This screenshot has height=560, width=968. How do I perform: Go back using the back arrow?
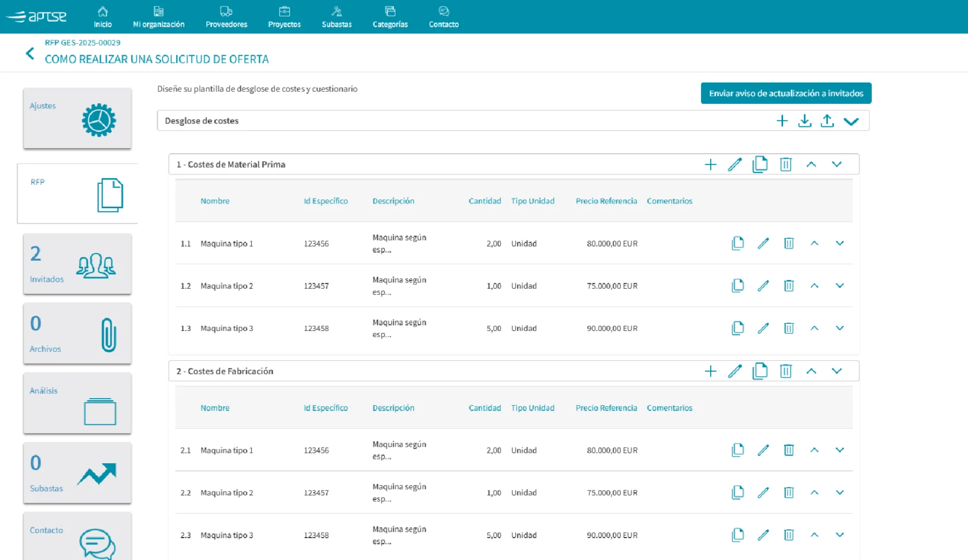coord(30,53)
